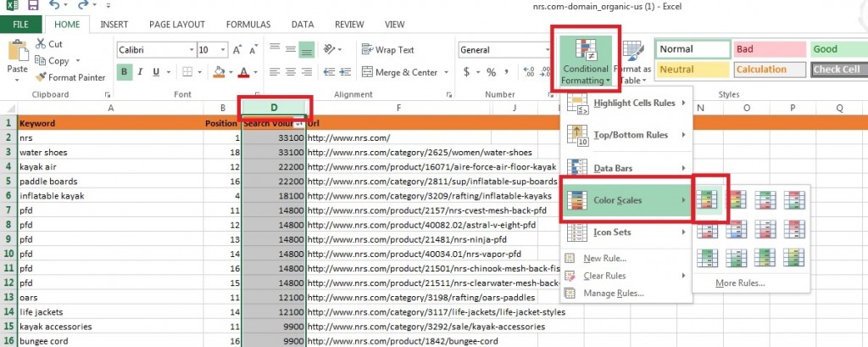This screenshot has height=347, width=868.
Task: Select row 9 header
Action: pyautogui.click(x=8, y=239)
